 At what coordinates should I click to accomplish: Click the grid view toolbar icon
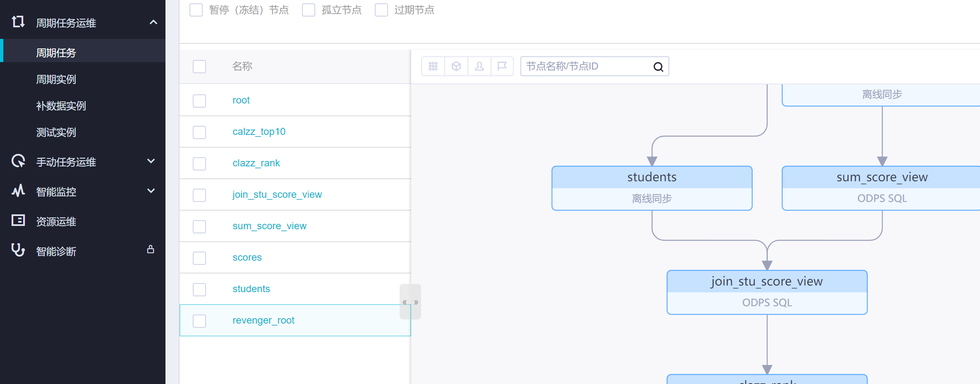433,66
